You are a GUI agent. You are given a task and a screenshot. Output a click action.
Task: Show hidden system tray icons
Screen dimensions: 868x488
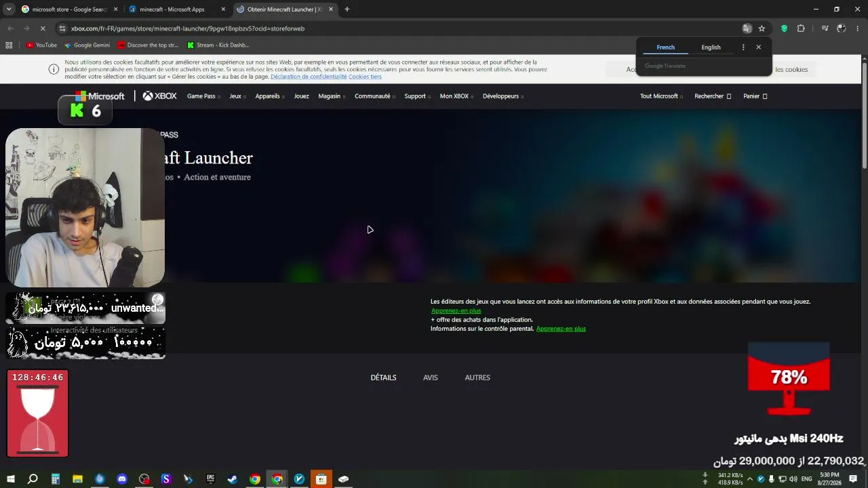(749, 479)
